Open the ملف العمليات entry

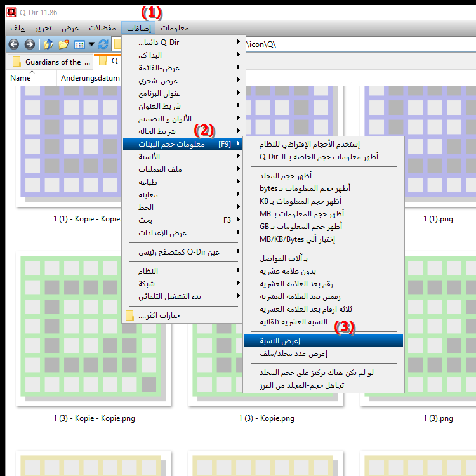182,169
